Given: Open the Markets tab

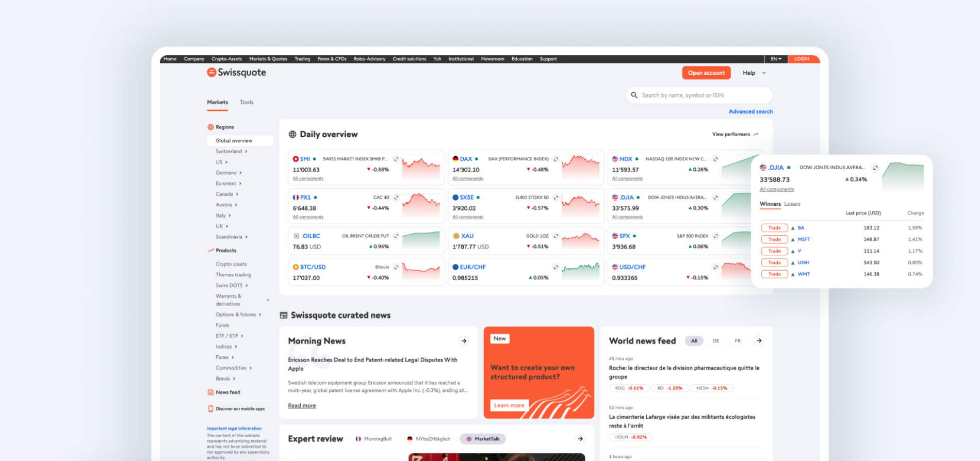Looking at the screenshot, I should coord(217,102).
